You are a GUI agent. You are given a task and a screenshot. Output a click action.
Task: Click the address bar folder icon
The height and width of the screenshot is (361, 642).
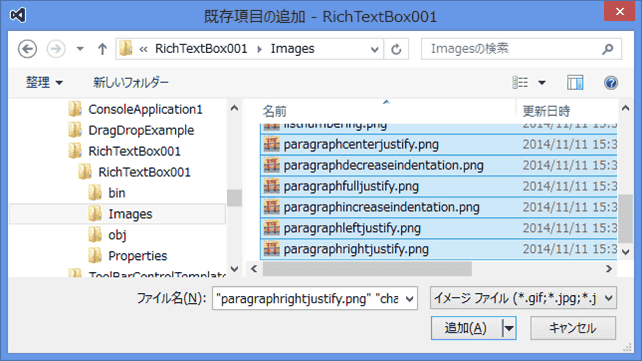pyautogui.click(x=126, y=49)
